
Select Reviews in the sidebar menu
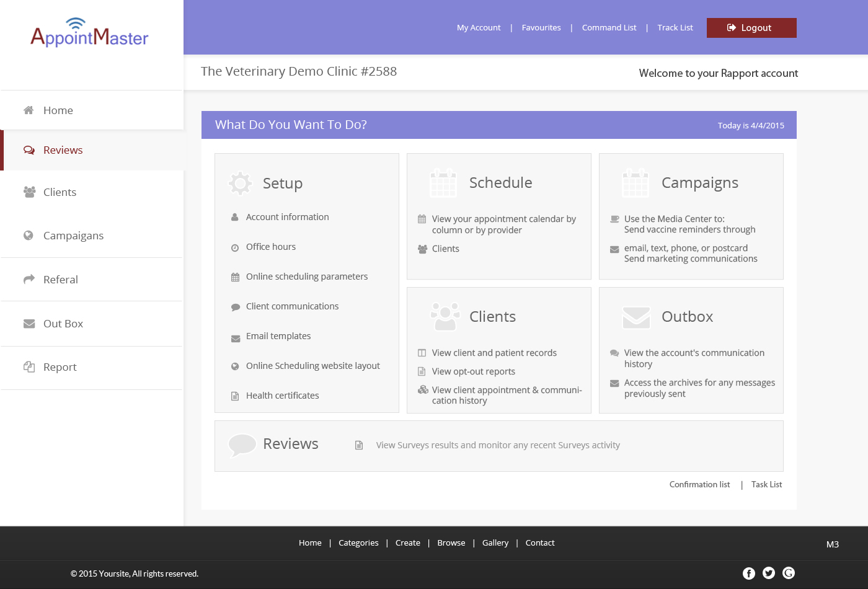click(63, 150)
